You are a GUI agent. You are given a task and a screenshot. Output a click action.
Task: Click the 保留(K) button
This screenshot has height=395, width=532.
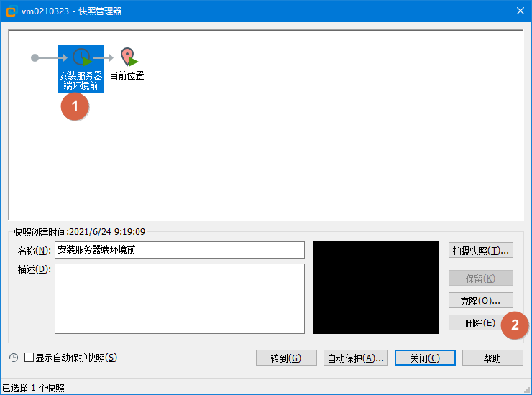480,279
